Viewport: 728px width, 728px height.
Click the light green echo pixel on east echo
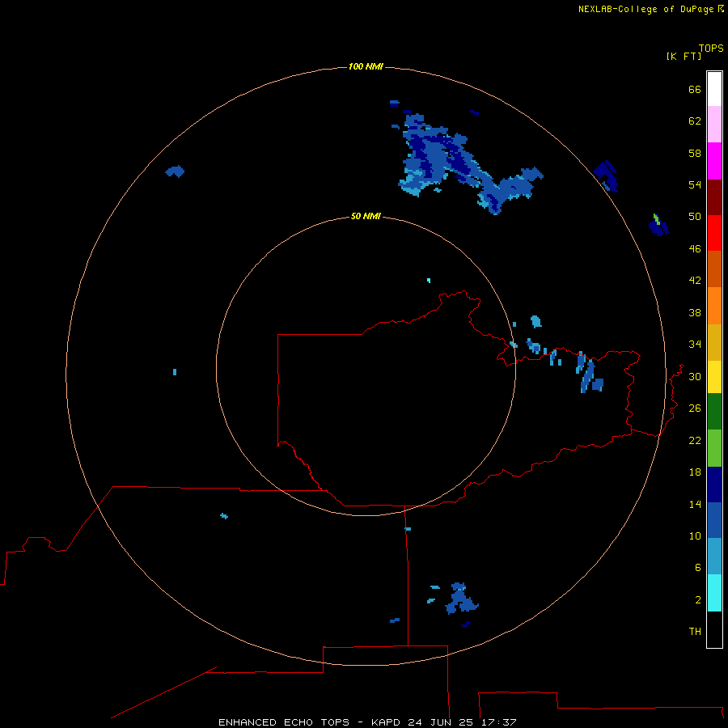[656, 218]
